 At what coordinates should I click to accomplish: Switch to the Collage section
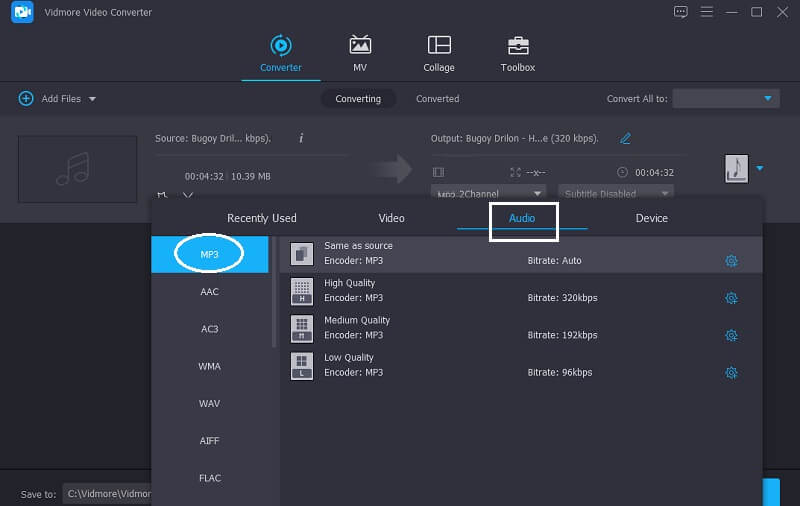pos(438,54)
